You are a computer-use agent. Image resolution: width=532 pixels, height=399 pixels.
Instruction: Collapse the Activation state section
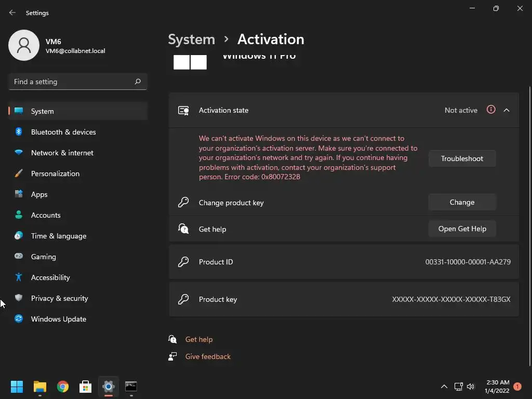pyautogui.click(x=506, y=110)
